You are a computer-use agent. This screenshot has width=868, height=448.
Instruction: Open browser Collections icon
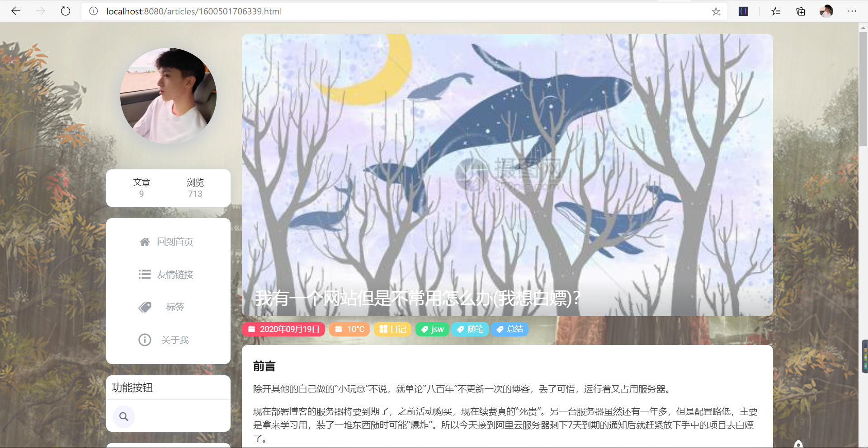[x=801, y=11]
